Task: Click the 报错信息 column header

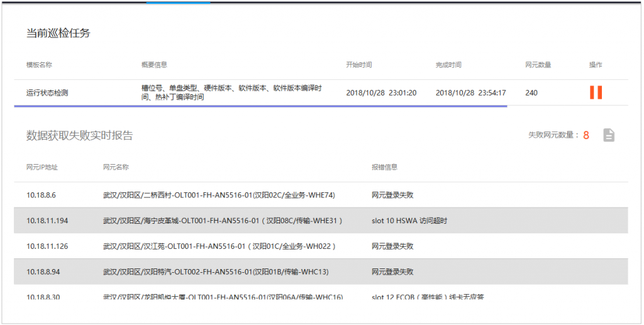Action: point(384,167)
